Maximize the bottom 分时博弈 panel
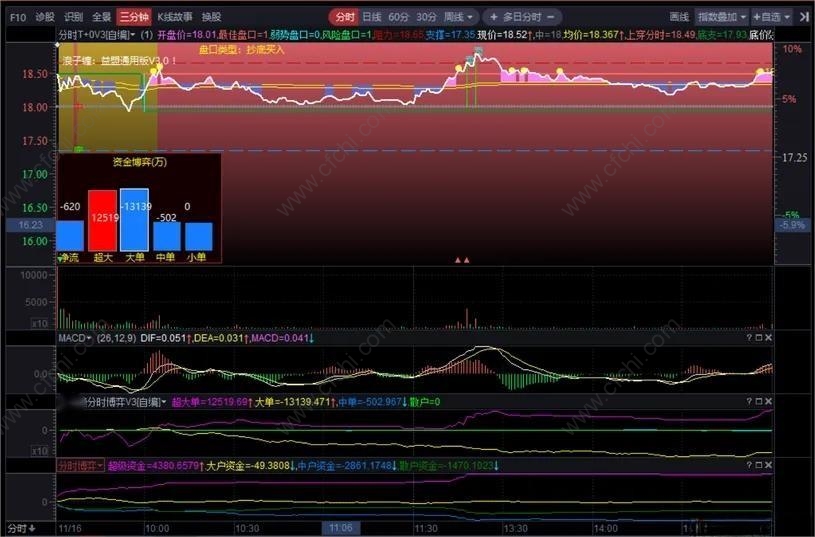The image size is (815, 537). pyautogui.click(x=758, y=465)
